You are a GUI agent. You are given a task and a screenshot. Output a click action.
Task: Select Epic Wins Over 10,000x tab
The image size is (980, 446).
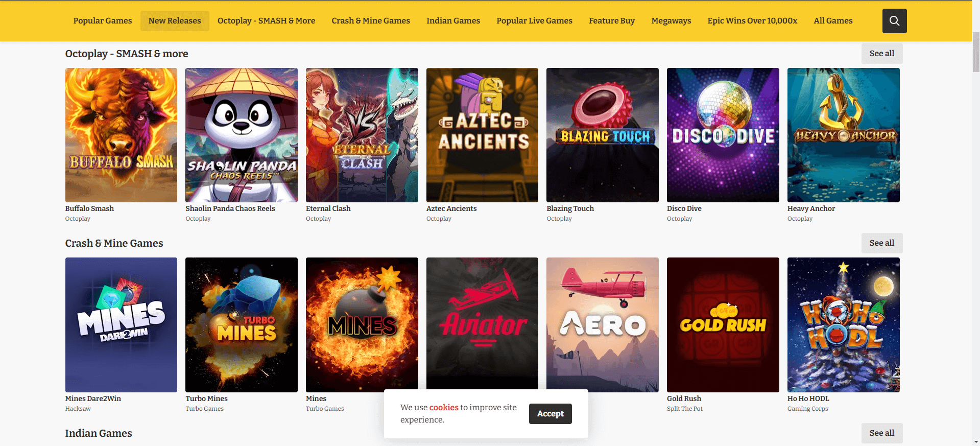point(752,21)
